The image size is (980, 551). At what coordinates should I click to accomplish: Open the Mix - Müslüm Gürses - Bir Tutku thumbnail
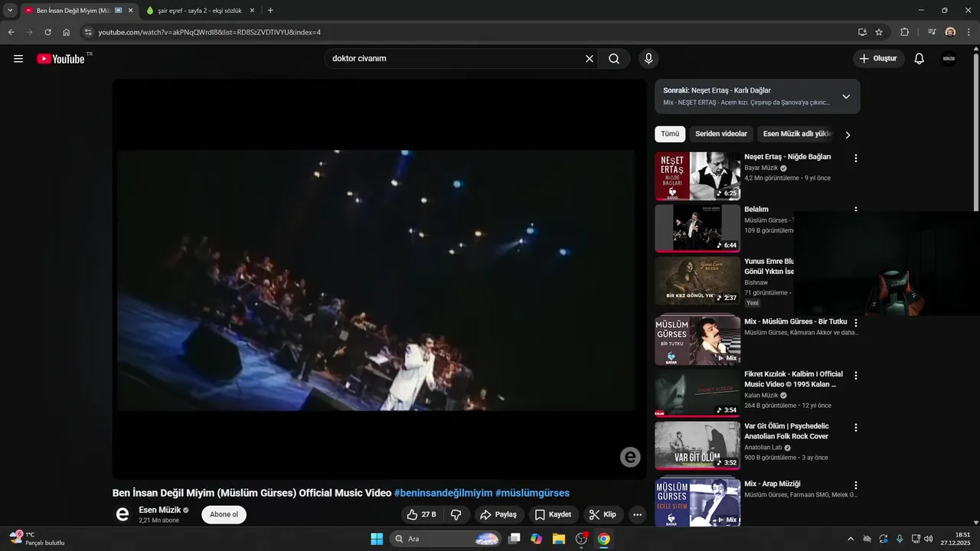coord(697,341)
